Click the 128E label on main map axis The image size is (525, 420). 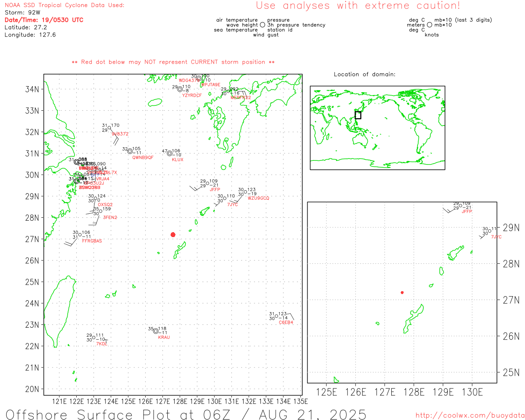180,401
